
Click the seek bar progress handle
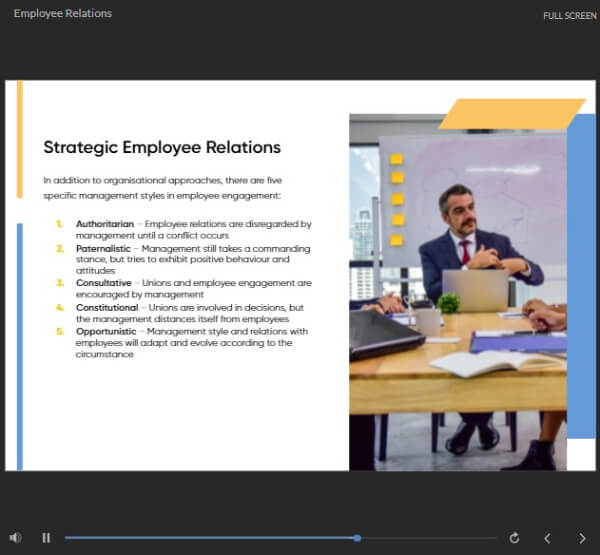click(x=357, y=538)
